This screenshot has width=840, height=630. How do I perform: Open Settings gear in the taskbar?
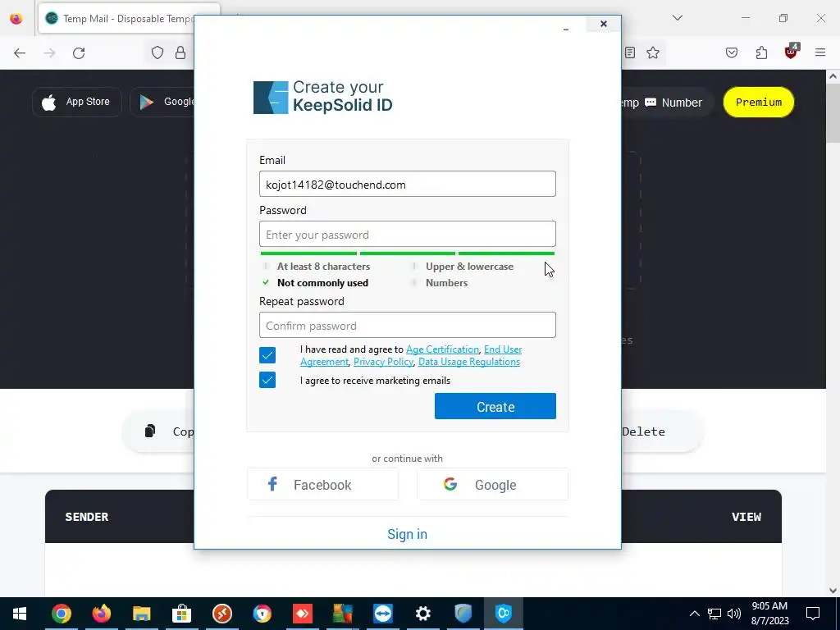(x=422, y=614)
